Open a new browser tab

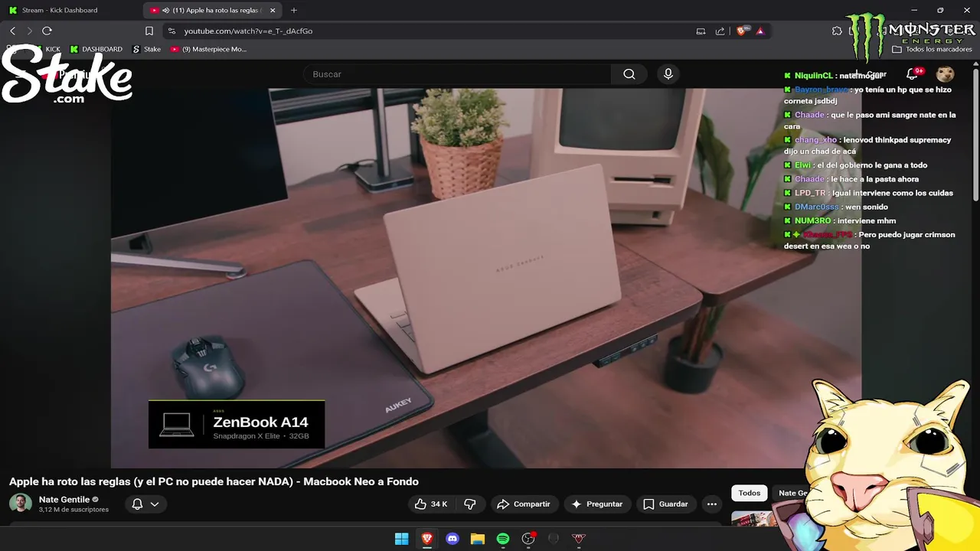pyautogui.click(x=294, y=10)
